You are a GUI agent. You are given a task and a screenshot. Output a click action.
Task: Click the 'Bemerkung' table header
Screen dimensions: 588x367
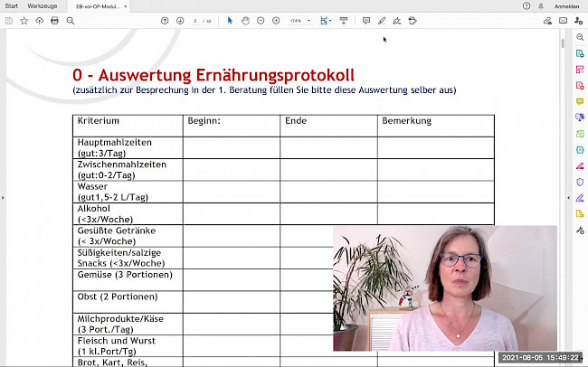[x=406, y=121]
